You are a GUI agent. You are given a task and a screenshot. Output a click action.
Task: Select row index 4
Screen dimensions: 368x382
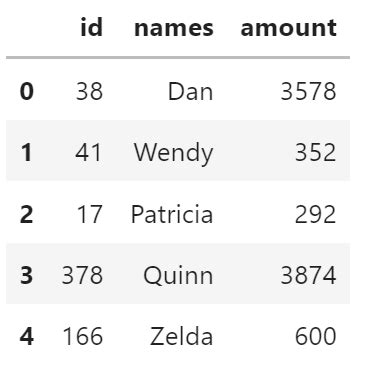[x=27, y=336]
